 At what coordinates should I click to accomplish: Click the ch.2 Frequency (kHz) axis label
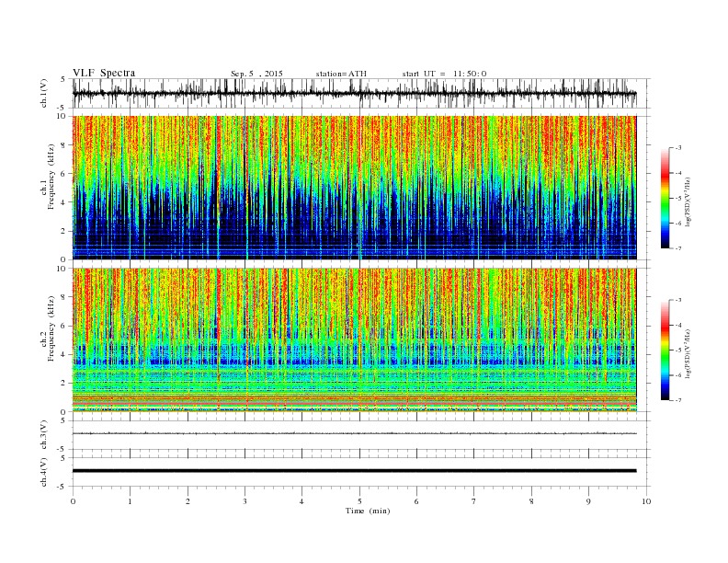tap(48, 329)
